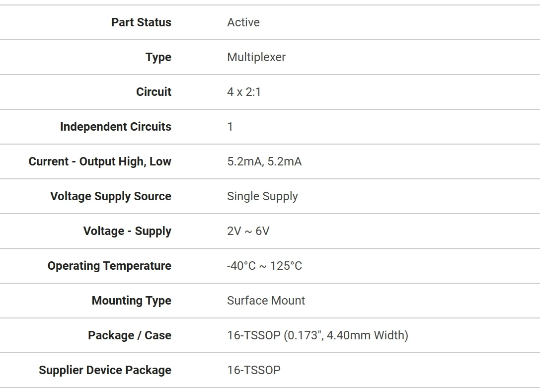This screenshot has height=392, width=540.
Task: Select the '5.2mA, 5.2mA' current value
Action: (264, 161)
